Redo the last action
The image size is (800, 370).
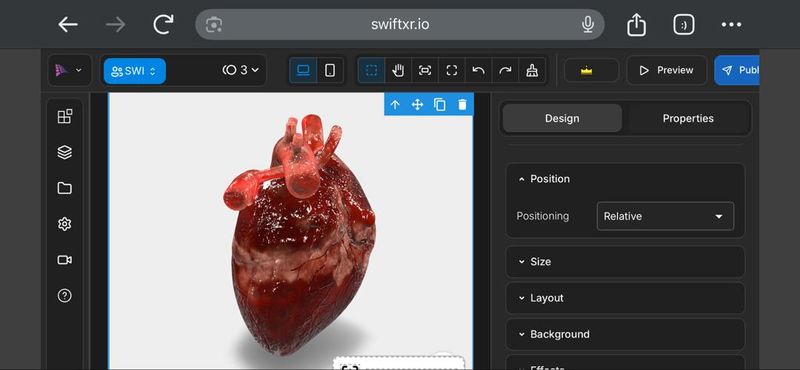(505, 70)
